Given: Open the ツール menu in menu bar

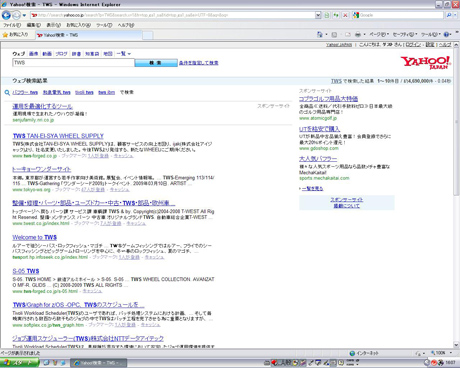Looking at the screenshot, I should pyautogui.click(x=104, y=25).
